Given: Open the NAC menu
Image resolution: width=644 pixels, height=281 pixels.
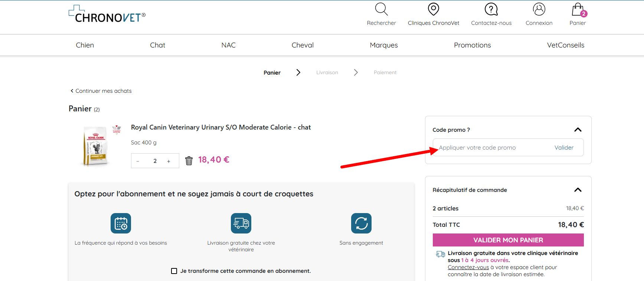Looking at the screenshot, I should [228, 45].
